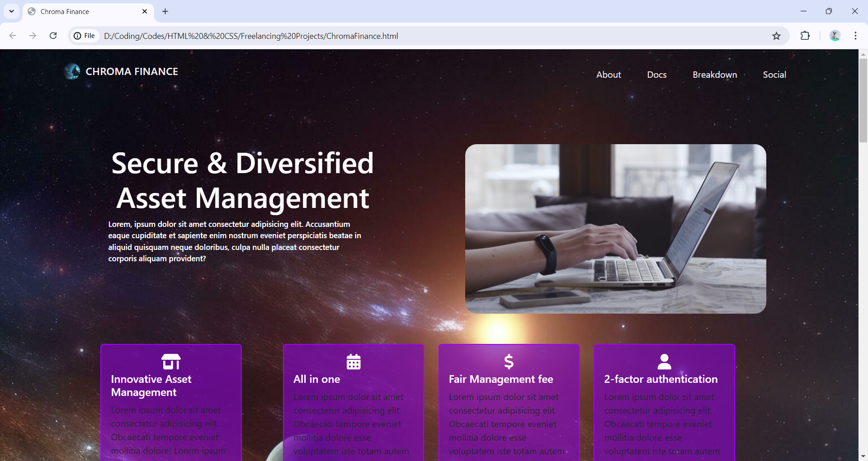The image size is (868, 461).
Task: Bookmark this page with the star icon
Action: click(x=776, y=36)
